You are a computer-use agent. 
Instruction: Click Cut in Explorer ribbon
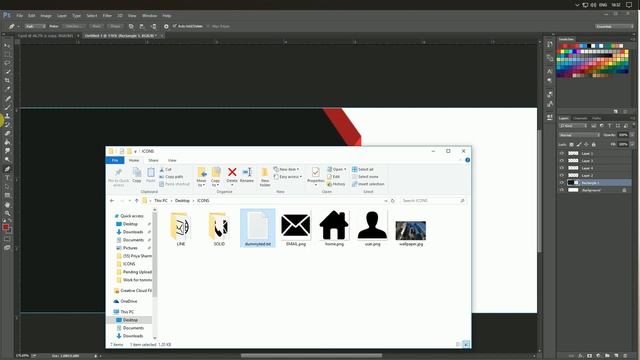tap(165, 169)
